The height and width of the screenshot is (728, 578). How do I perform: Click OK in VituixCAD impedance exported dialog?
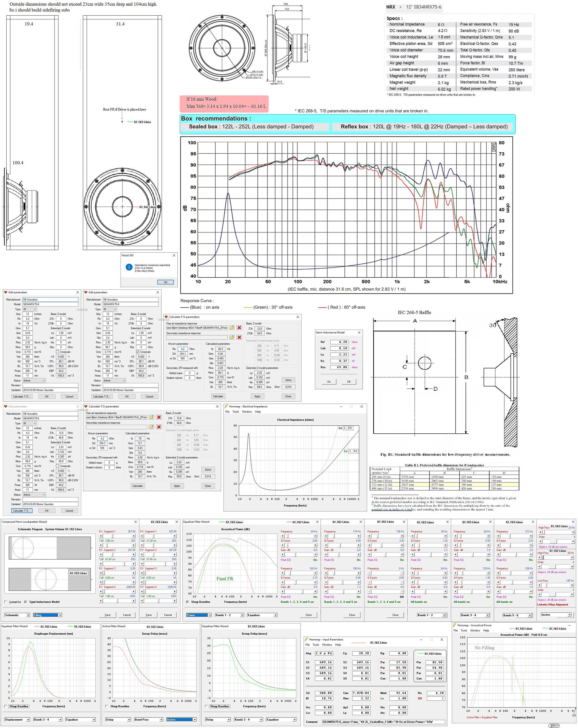(x=166, y=282)
